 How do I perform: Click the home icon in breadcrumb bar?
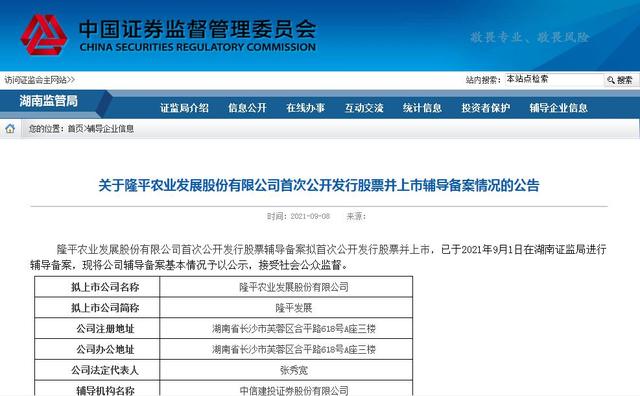click(10, 129)
